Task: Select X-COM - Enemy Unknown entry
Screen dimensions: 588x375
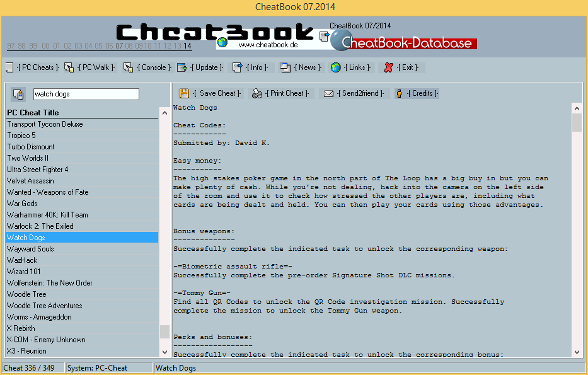Action: click(x=83, y=340)
